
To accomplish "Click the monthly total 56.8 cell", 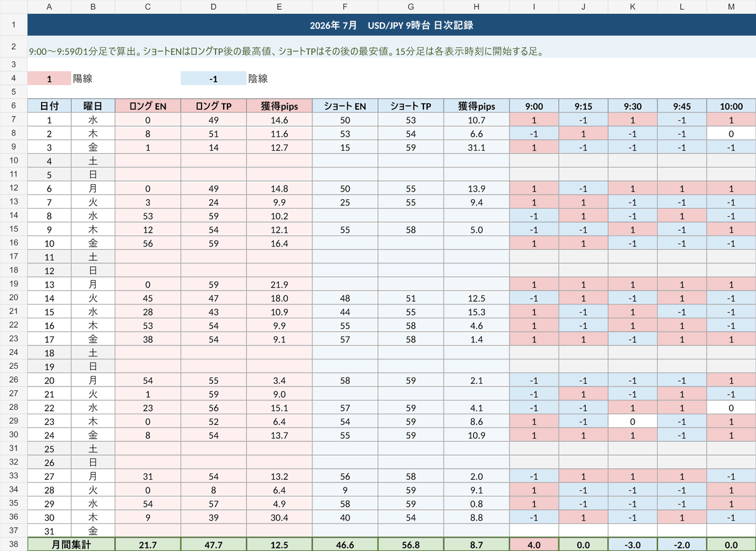I will (411, 544).
